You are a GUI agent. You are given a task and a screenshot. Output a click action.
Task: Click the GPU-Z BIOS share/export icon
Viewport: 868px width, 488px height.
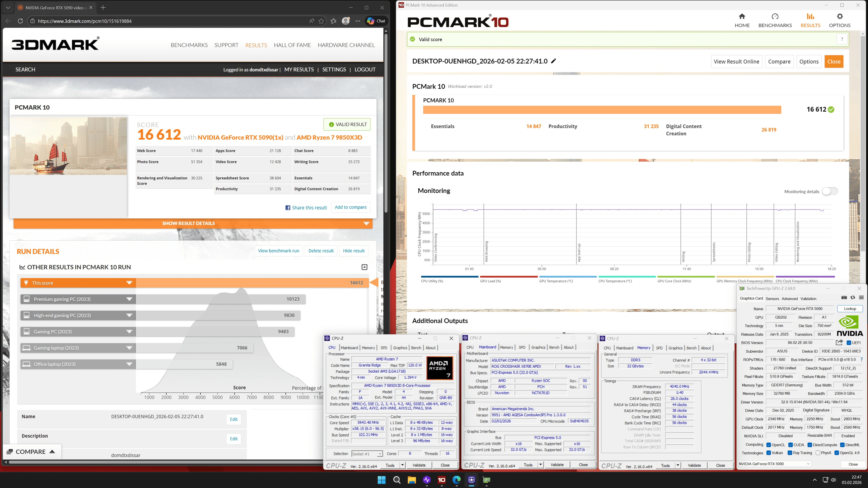839,343
